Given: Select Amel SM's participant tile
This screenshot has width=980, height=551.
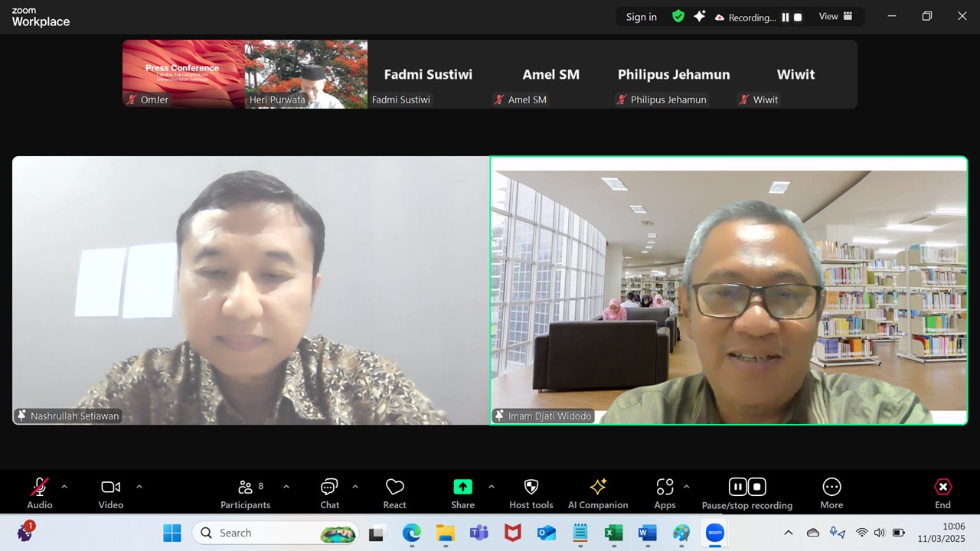Looking at the screenshot, I should coord(551,74).
